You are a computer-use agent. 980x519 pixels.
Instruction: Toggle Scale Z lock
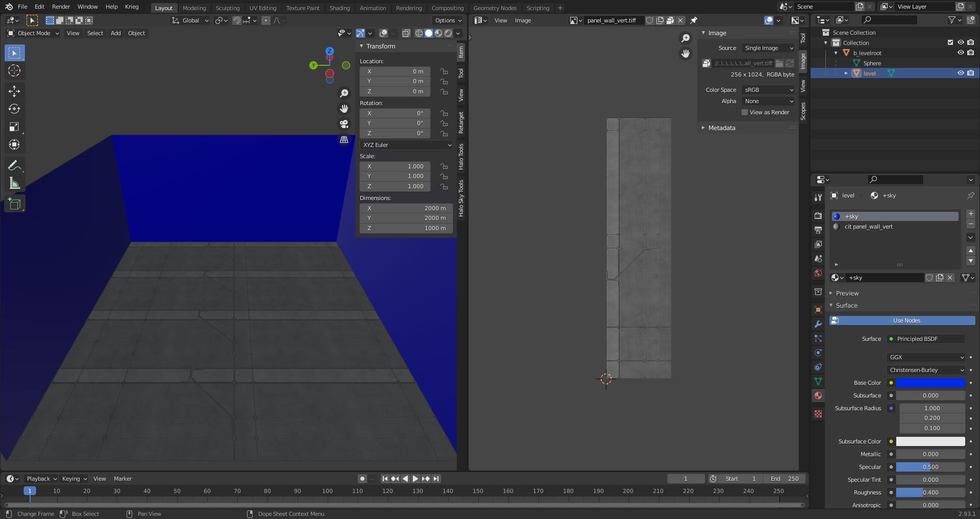[x=444, y=187]
